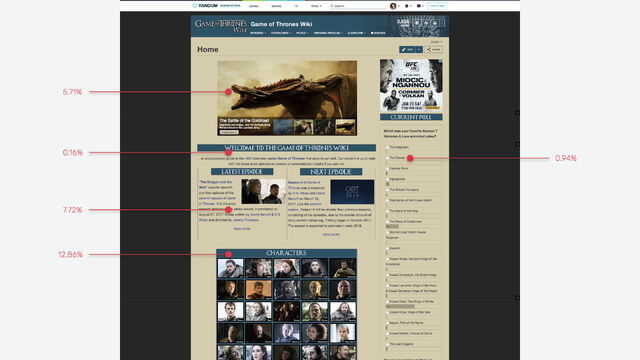
Task: Select 'The Golden Company' poll option
Action: click(x=388, y=189)
